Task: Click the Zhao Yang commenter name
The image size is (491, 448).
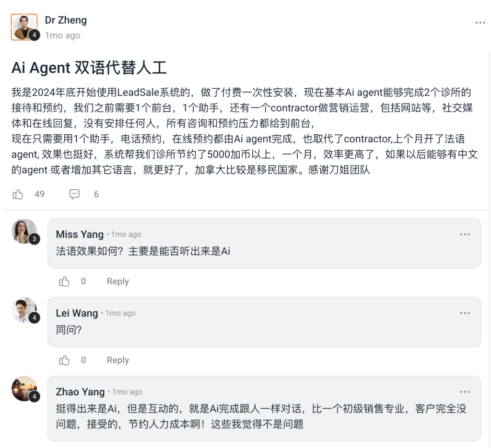Action: pos(80,391)
